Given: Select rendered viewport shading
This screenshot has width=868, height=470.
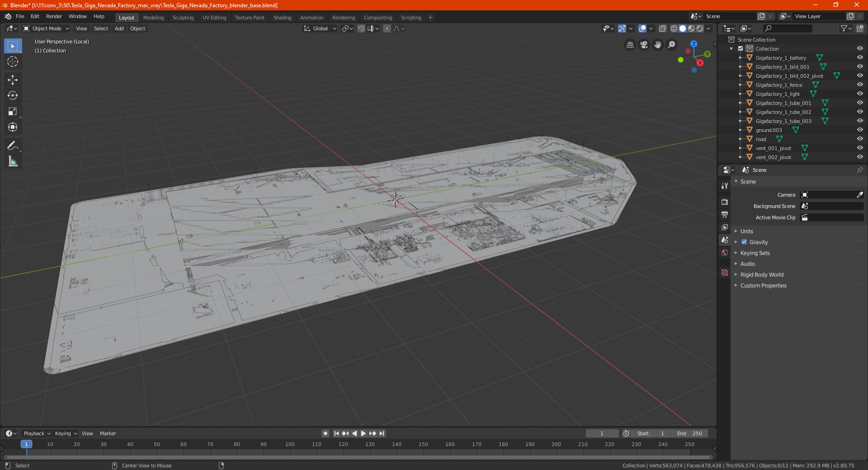Looking at the screenshot, I should pos(700,28).
